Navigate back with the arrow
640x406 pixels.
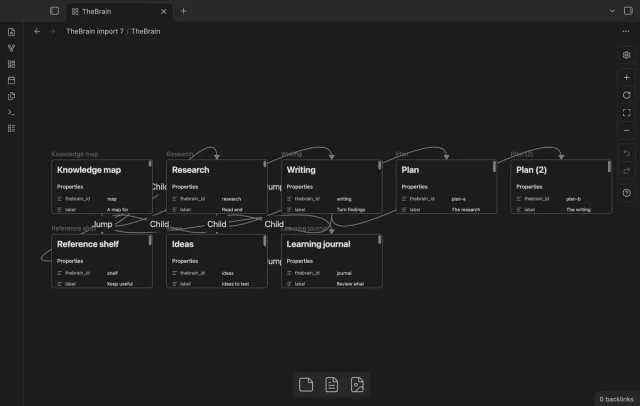click(x=37, y=31)
